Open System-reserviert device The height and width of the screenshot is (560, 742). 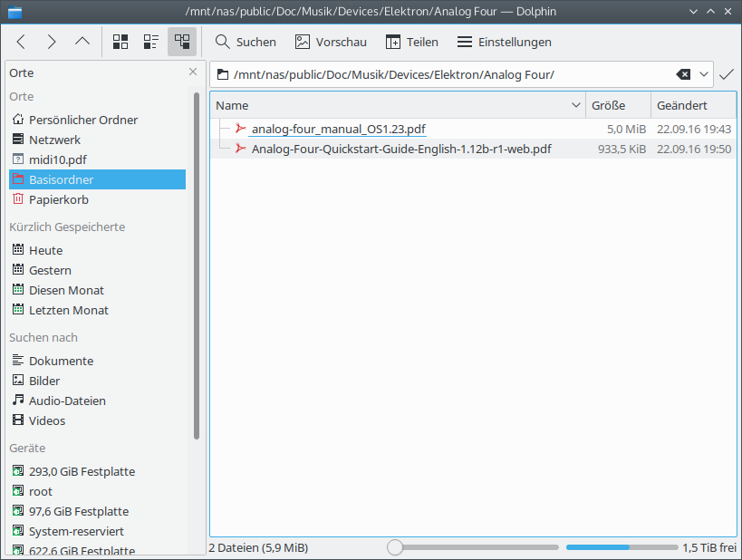tap(97, 531)
